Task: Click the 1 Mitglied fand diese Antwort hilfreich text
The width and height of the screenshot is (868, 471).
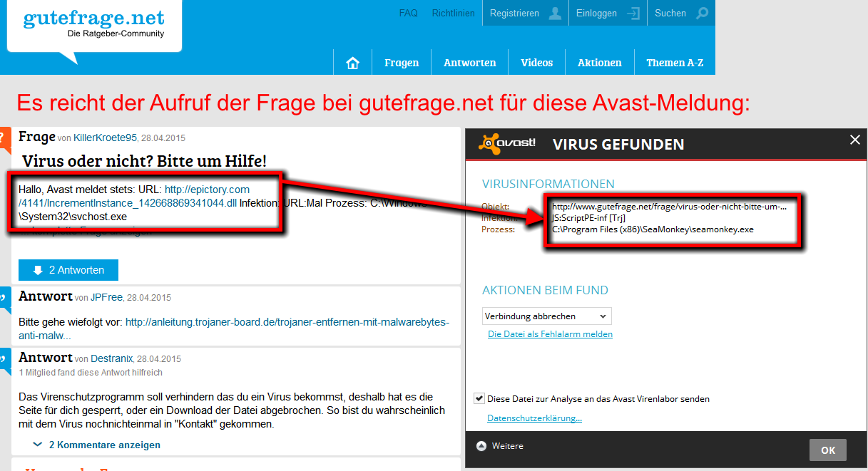Action: pos(91,373)
